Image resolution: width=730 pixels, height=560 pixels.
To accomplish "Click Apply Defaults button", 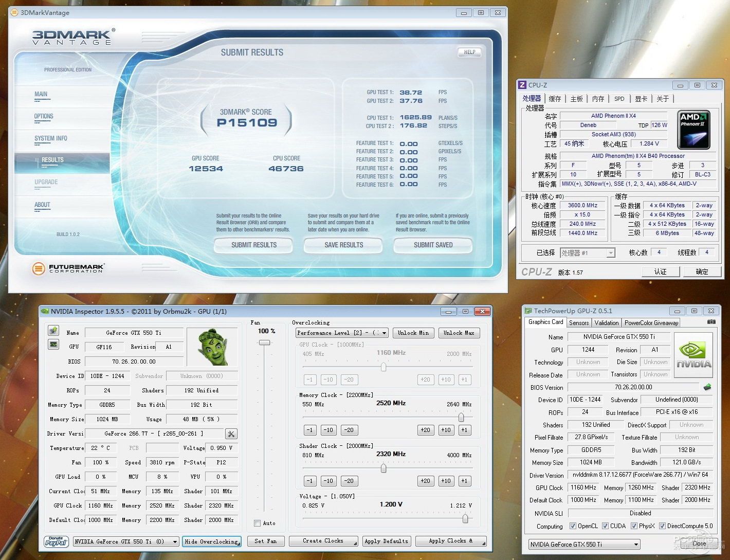I will [x=386, y=541].
